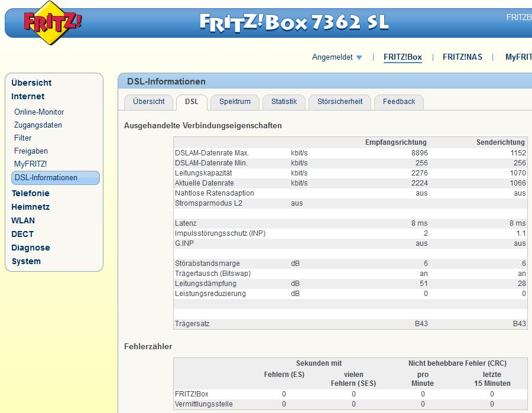Image resolution: width=532 pixels, height=413 pixels.
Task: Click the DSL-Informationen page heading
Action: coord(166,82)
